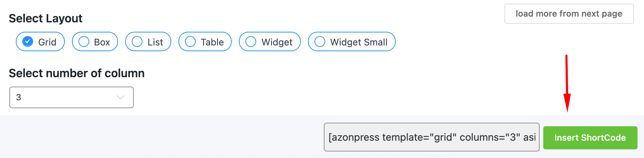Click the empty circle beside Widget Small
Viewport: 644px width, 158px height.
click(x=320, y=42)
